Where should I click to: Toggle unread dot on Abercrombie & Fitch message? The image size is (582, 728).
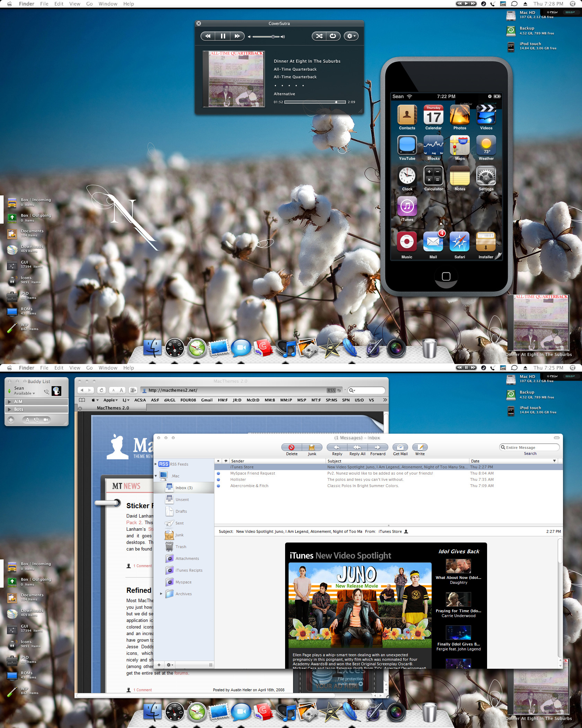click(x=218, y=486)
